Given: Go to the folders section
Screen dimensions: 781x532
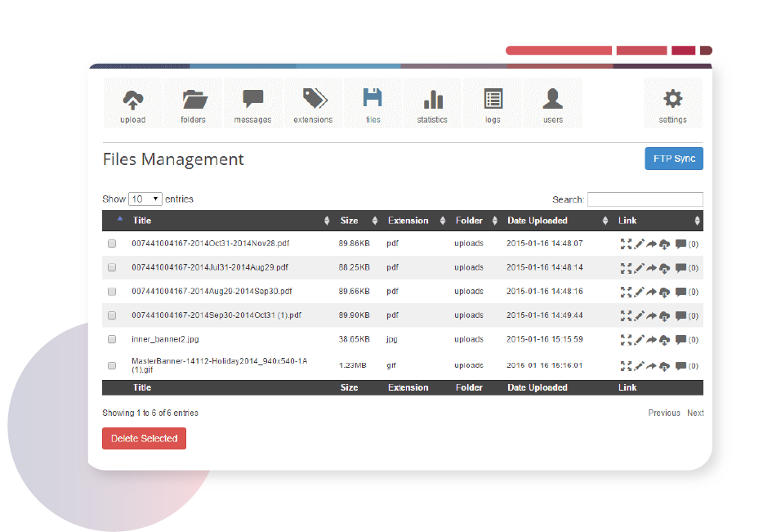Looking at the screenshot, I should point(194,105).
